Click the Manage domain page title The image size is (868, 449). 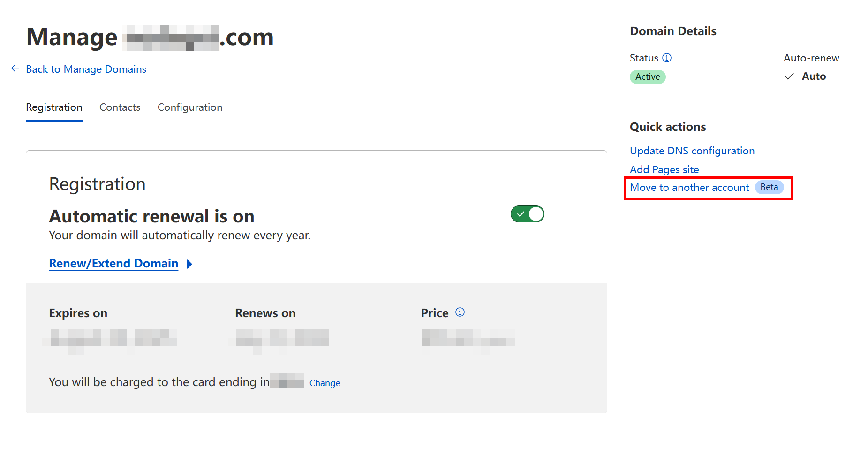[x=150, y=38]
